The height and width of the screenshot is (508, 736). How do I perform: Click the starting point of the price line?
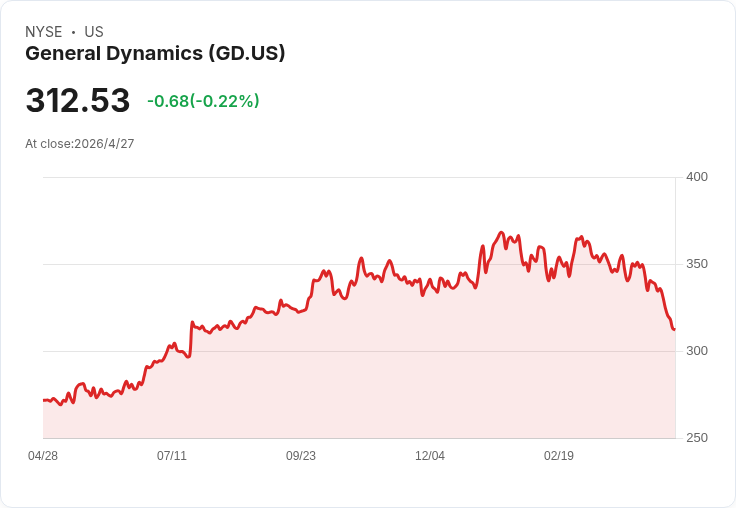coord(44,400)
